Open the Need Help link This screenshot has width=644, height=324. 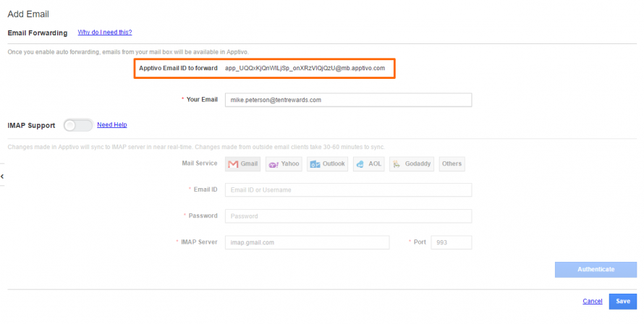111,124
